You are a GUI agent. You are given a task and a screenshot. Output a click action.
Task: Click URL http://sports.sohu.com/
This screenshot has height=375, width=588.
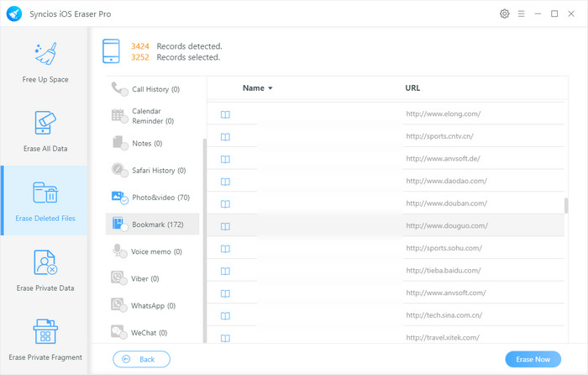pos(444,248)
